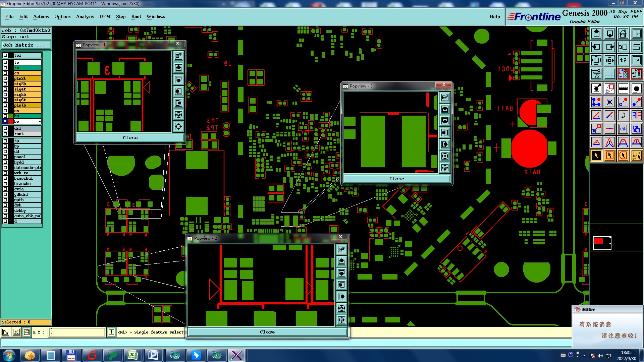Toggle checkbox for sig3b layer
The image size is (644, 362).
coord(5,84)
